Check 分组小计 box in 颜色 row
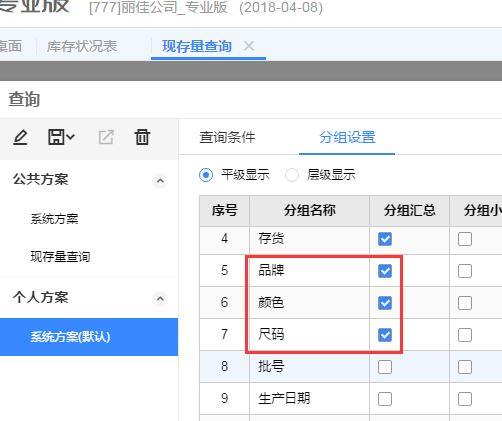Screen dimensions: 502x421 click(x=465, y=303)
